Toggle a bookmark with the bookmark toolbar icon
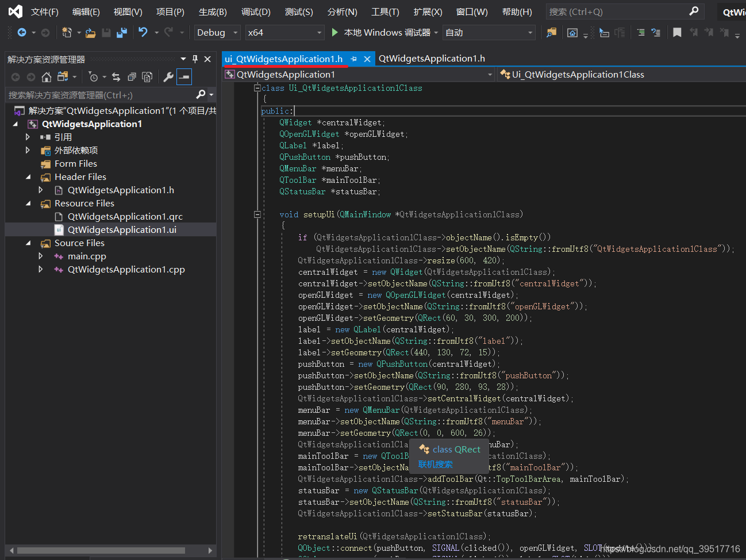Image resolution: width=746 pixels, height=560 pixels. tap(677, 33)
